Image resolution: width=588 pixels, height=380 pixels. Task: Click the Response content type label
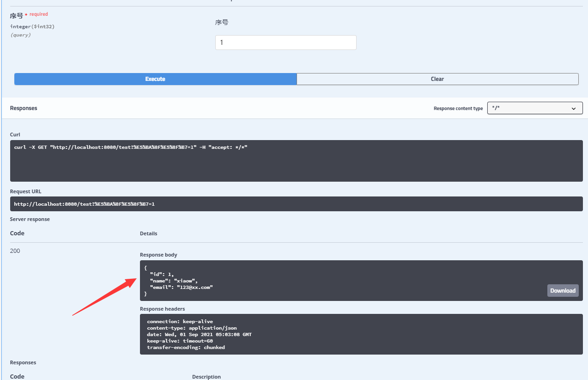[x=458, y=108]
